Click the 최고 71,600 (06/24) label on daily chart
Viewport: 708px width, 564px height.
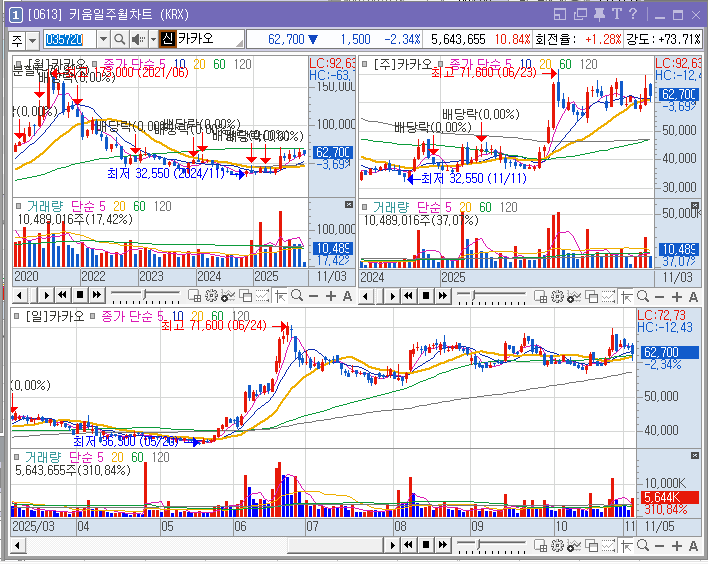click(214, 326)
